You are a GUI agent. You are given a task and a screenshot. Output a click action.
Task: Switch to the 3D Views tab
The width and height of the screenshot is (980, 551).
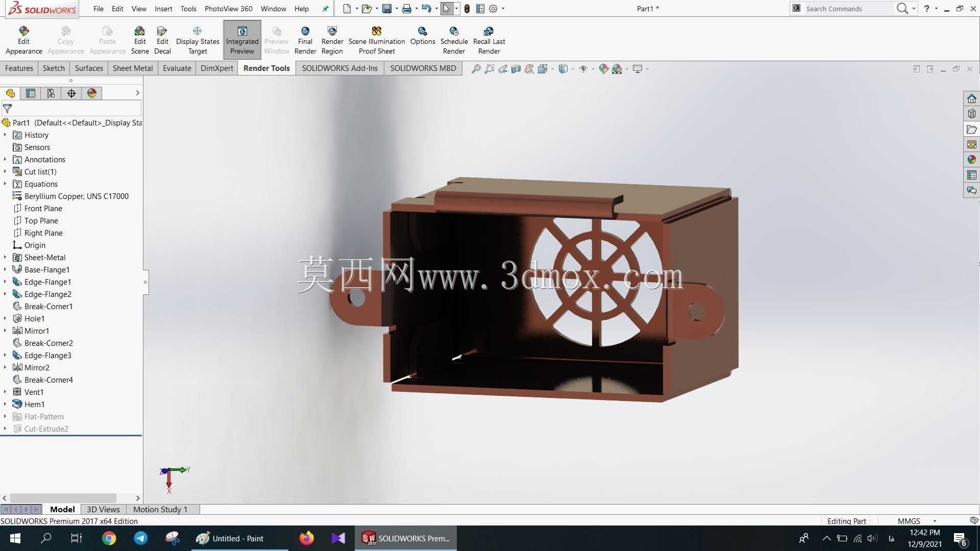tap(103, 509)
